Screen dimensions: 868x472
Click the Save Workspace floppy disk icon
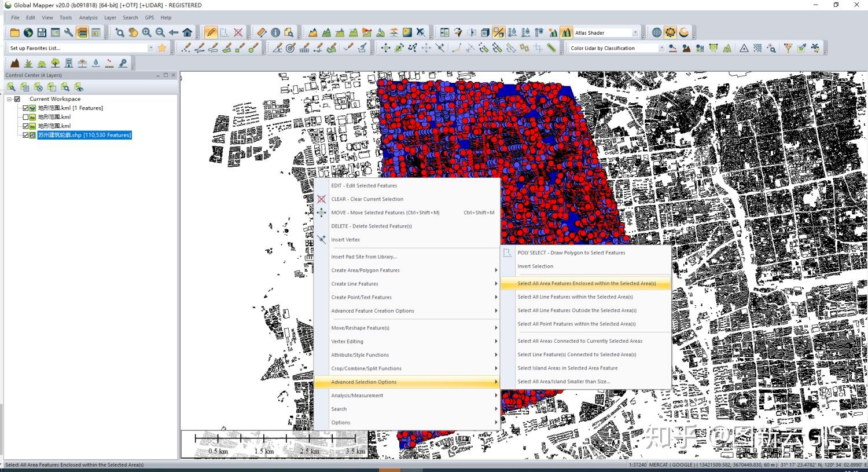point(42,33)
